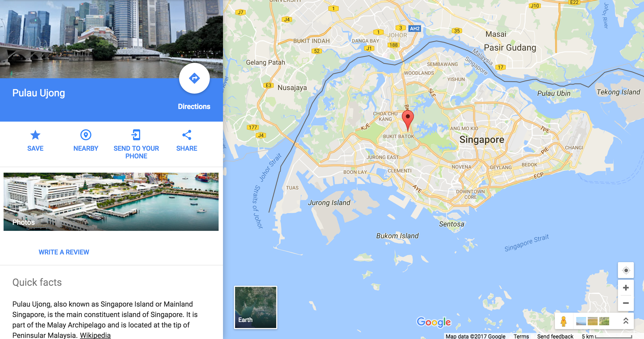This screenshot has width=644, height=339.
Task: Click the Send to your phone icon
Action: 136,135
